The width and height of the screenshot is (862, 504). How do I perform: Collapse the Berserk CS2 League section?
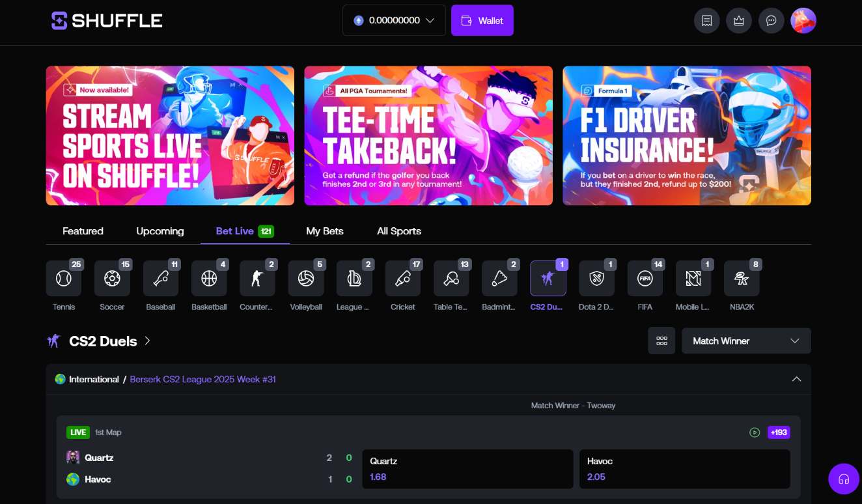click(796, 379)
